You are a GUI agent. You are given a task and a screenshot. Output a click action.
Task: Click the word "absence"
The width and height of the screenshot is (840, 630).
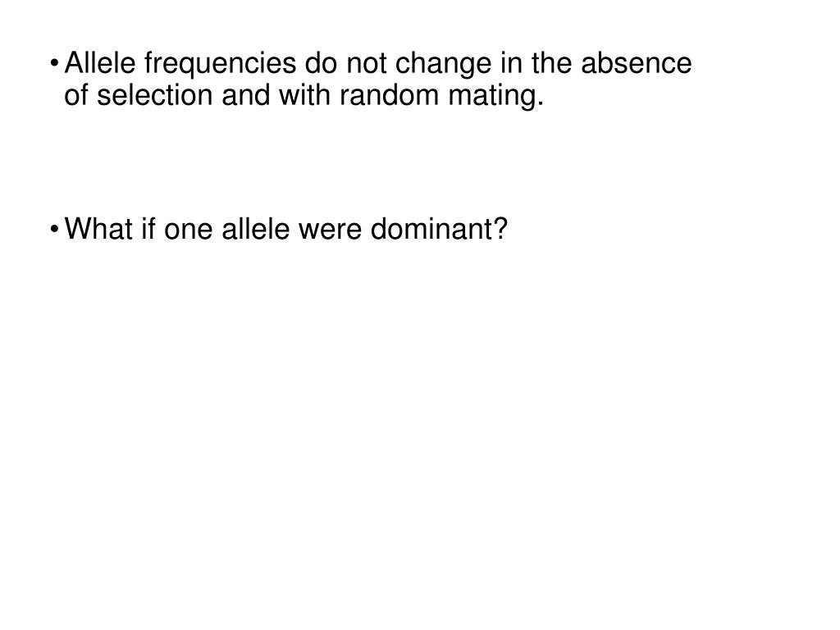[x=637, y=62]
